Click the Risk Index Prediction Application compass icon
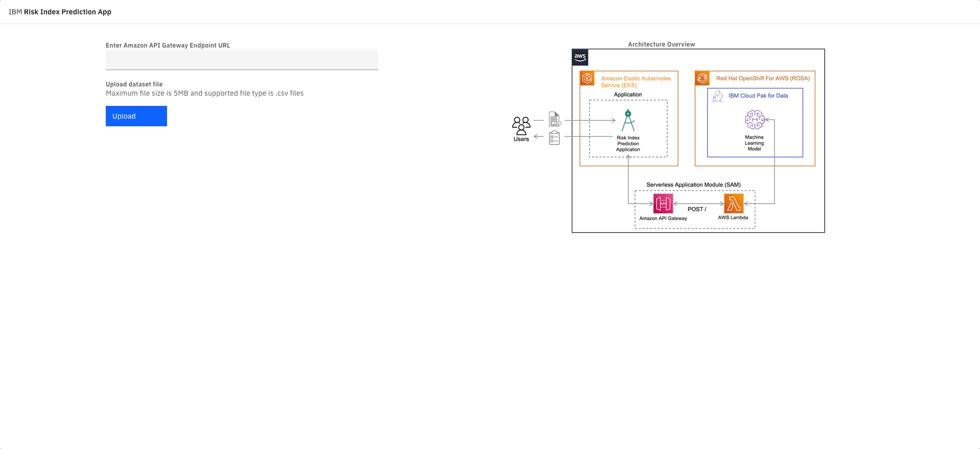The image size is (980, 449). (x=628, y=121)
